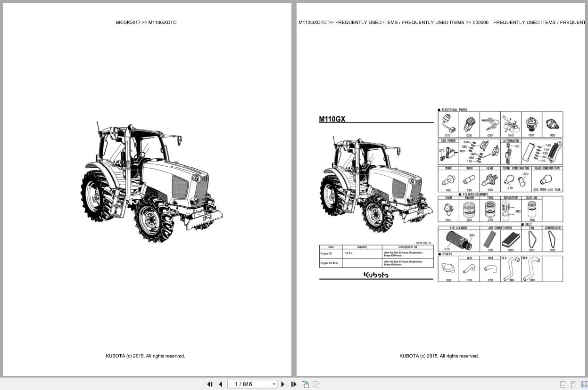Jump to the last page
The height and width of the screenshot is (390, 588).
(x=294, y=384)
